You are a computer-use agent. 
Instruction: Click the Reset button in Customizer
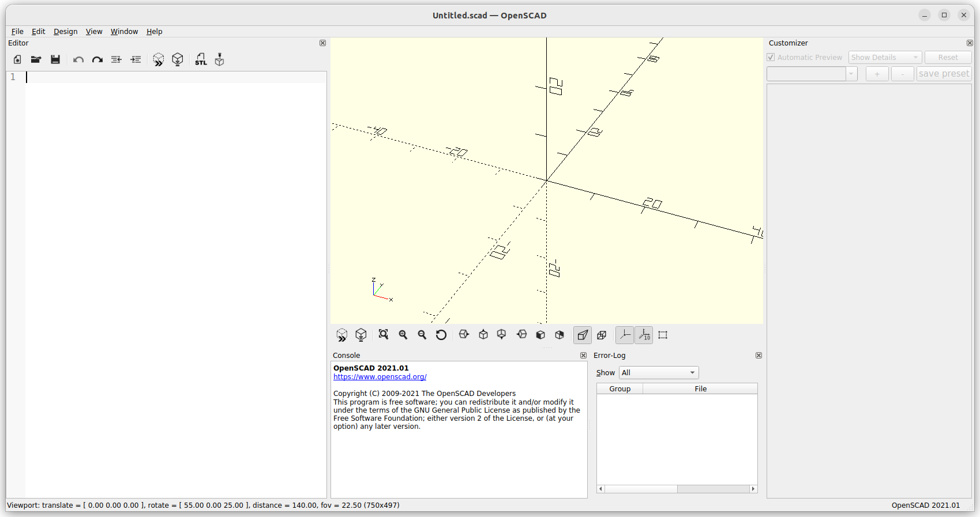(948, 58)
